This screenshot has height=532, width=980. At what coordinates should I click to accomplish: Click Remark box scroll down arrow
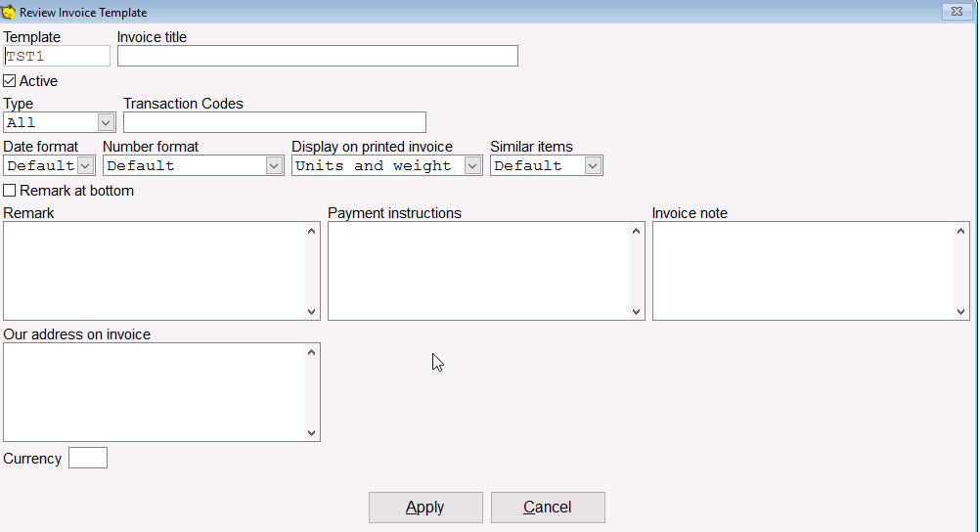point(312,311)
